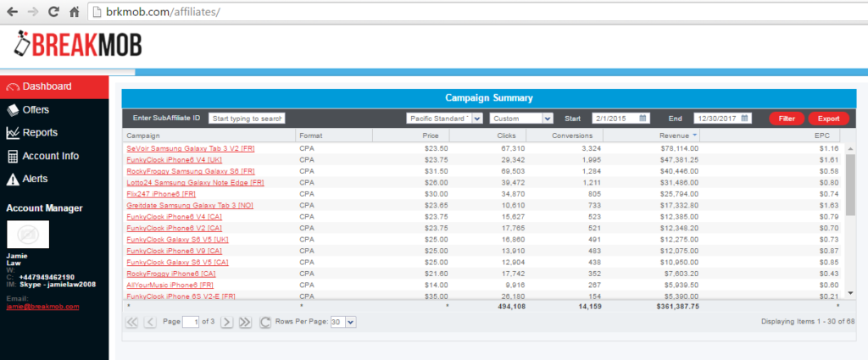Click the BreakMob logo
Viewport: 868px width, 360px height.
coord(78,44)
